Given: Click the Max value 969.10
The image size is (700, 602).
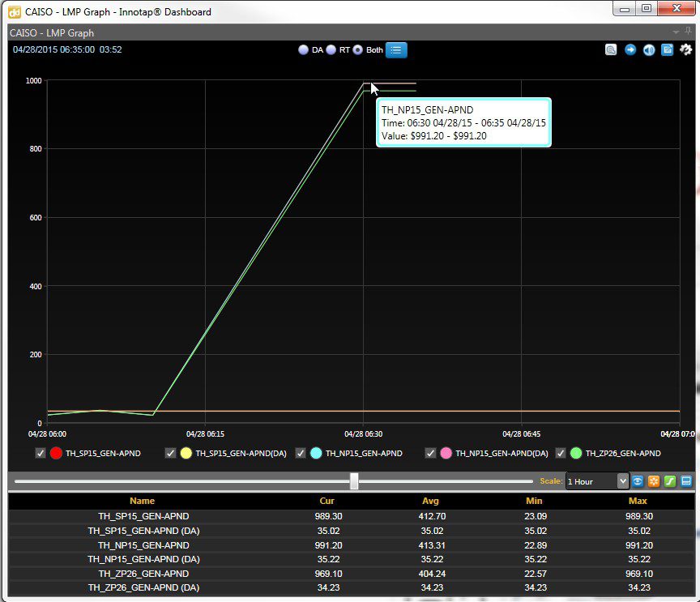Looking at the screenshot, I should pos(639,574).
